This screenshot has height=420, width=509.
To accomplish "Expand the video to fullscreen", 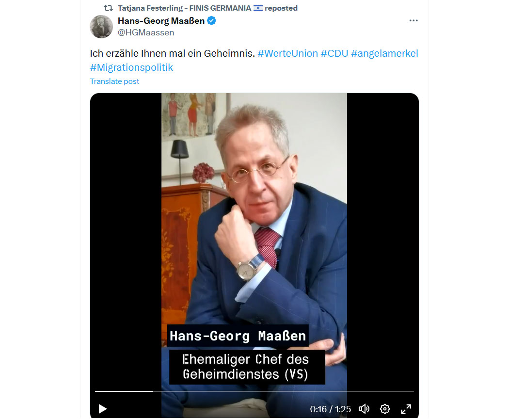I will pyautogui.click(x=406, y=409).
